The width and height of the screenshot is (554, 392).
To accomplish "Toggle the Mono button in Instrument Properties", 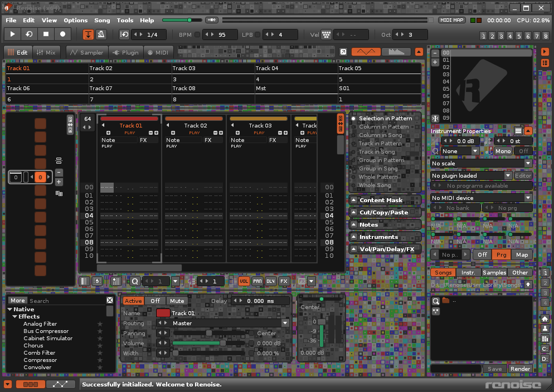I will [x=503, y=151].
